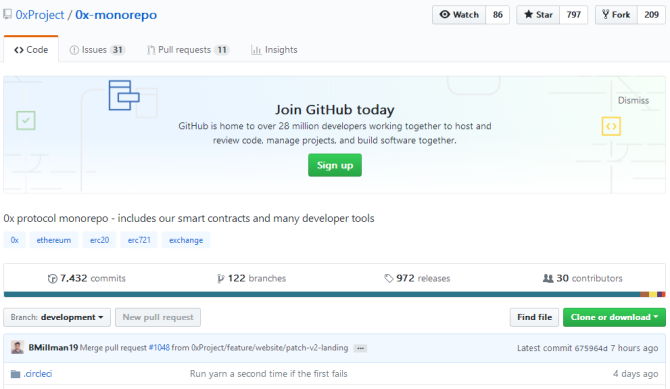
Task: Open latest commit hash 675964d
Action: point(591,348)
